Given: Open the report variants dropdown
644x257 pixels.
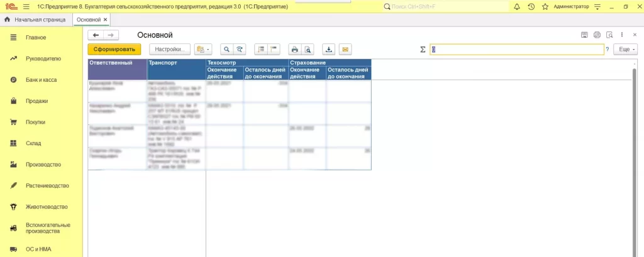Looking at the screenshot, I should (x=203, y=49).
